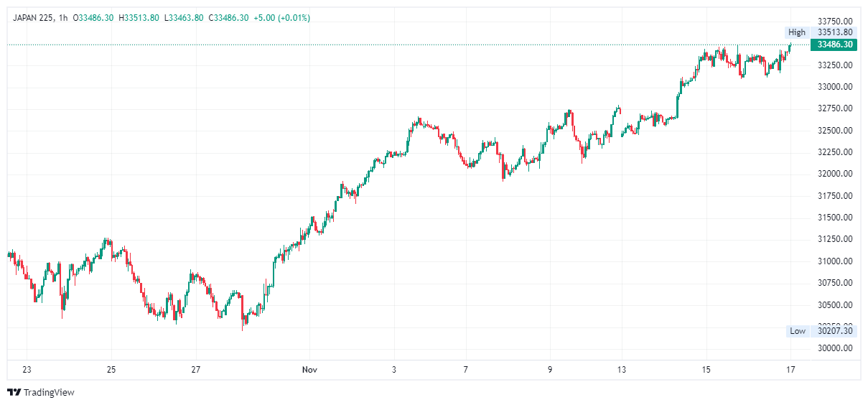Viewport: 868px width, 405px height.
Task: Click the High tag on price scale
Action: [x=796, y=32]
